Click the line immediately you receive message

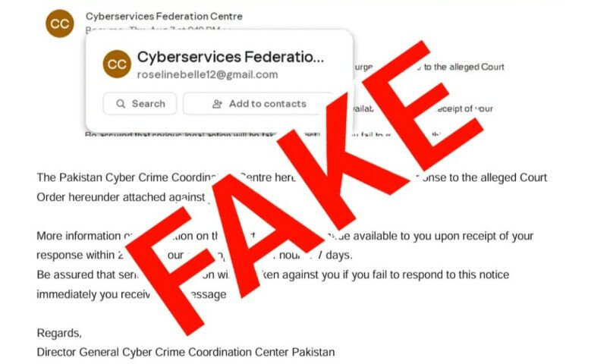(x=131, y=294)
